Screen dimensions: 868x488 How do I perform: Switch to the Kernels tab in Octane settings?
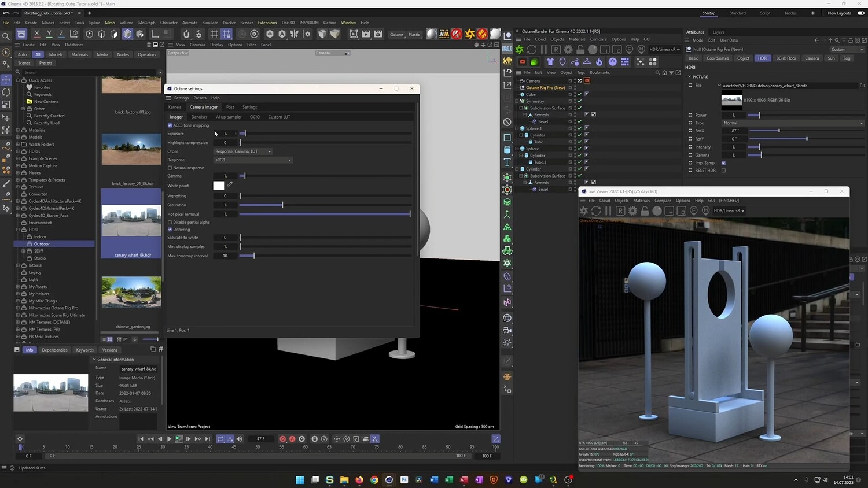tap(175, 107)
